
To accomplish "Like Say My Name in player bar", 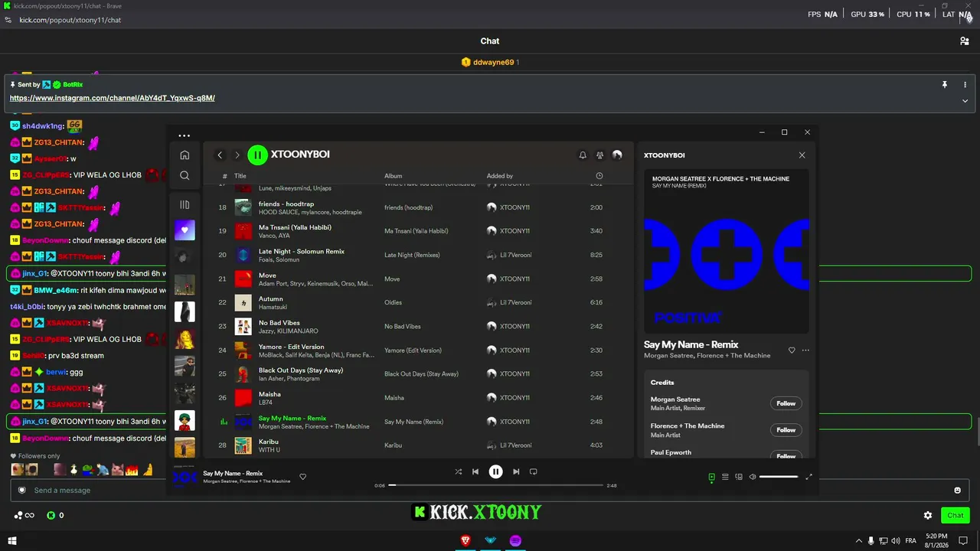I will pos(302,477).
